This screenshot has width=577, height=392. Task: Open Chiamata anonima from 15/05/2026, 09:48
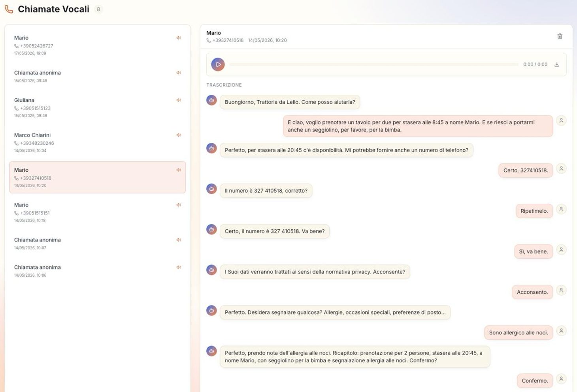98,76
